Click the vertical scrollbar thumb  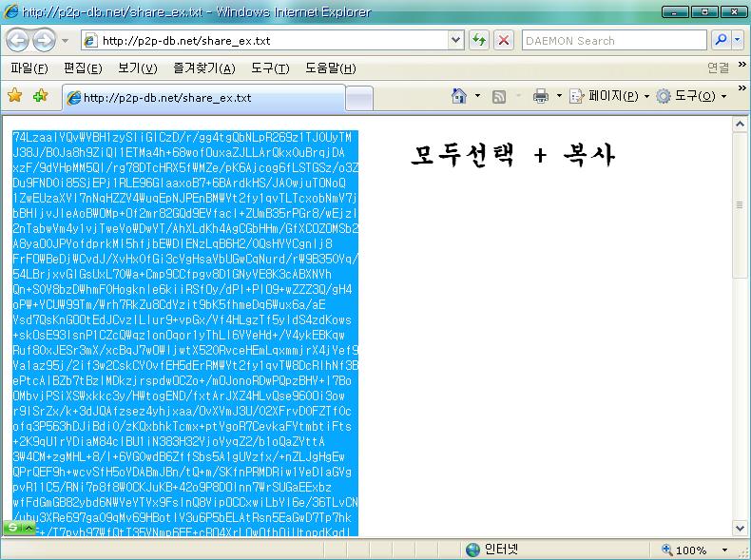click(740, 205)
